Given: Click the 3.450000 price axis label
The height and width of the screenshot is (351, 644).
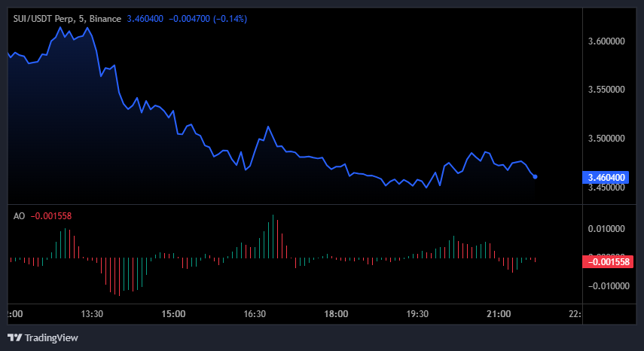Looking at the screenshot, I should coord(607,188).
